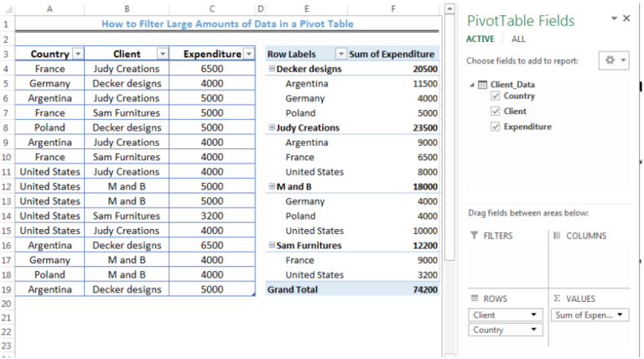
Task: Select the Country field name in field list
Action: [519, 96]
